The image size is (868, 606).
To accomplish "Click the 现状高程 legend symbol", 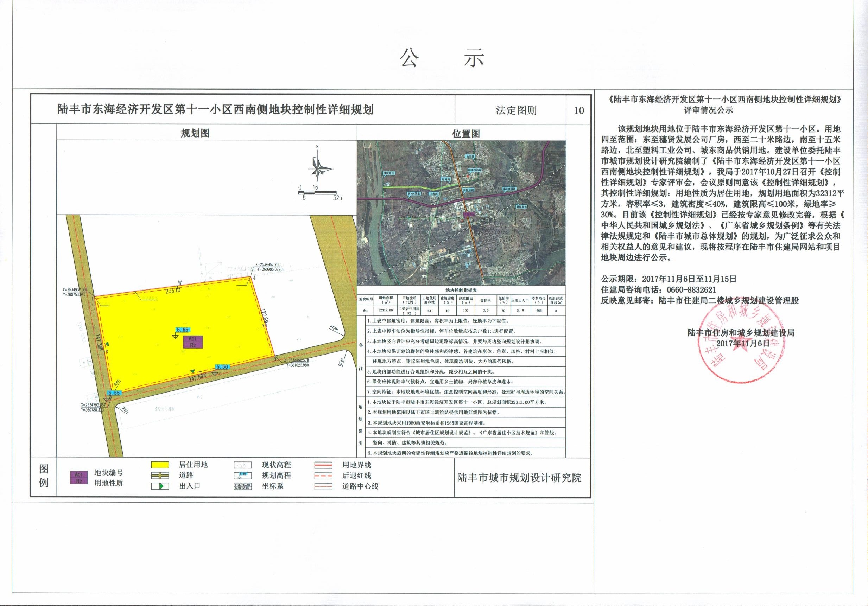I will point(243,465).
